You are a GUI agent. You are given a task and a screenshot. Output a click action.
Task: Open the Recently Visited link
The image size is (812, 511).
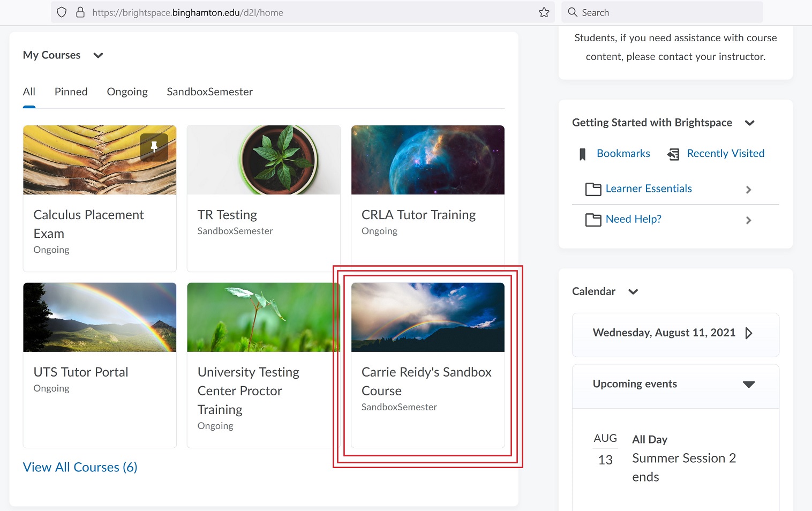point(725,154)
